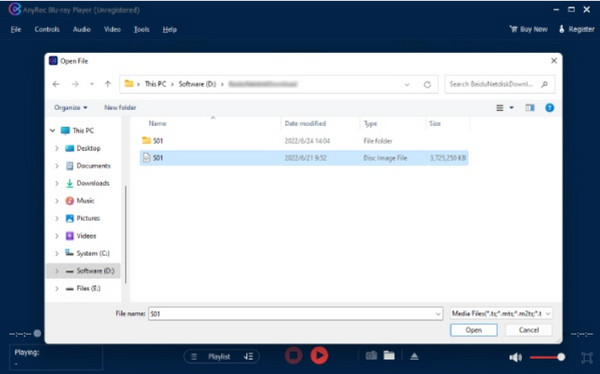The width and height of the screenshot is (600, 374).
Task: Click the refresh icon beside address bar
Action: [x=427, y=85]
